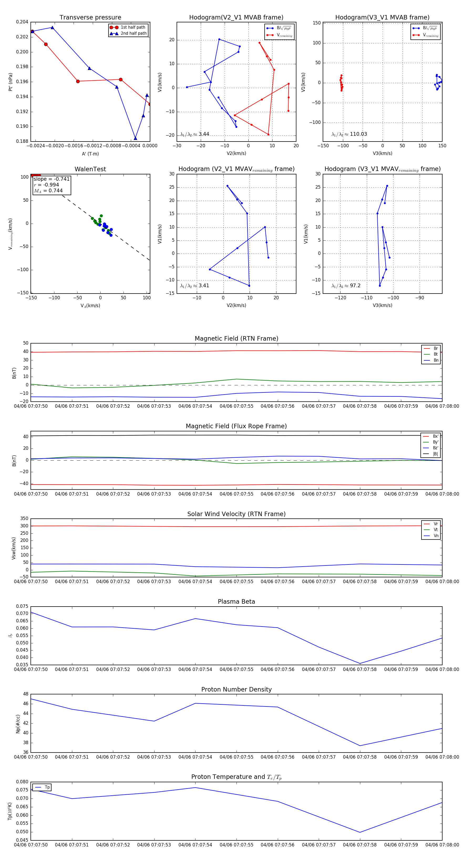Image resolution: width=473 pixels, height=868 pixels.
Task: Click the "A' (T·m)" x-axis label
Action: click(x=90, y=154)
